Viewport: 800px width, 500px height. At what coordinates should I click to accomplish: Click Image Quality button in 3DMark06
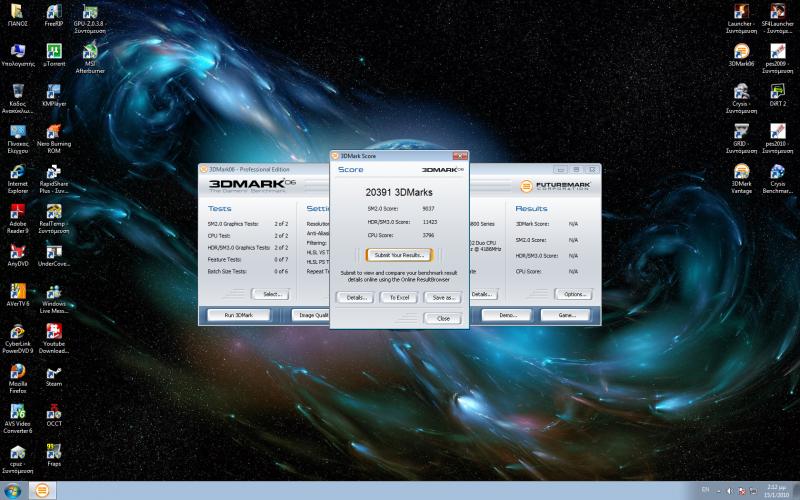(x=311, y=315)
